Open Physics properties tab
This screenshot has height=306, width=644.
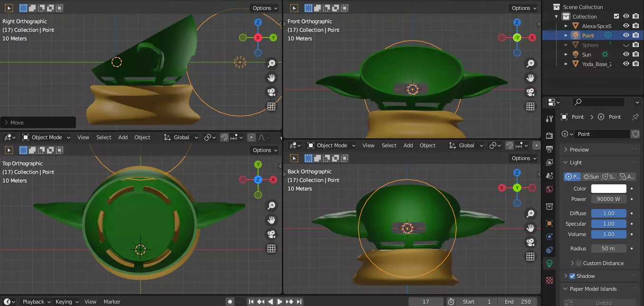pos(549,236)
